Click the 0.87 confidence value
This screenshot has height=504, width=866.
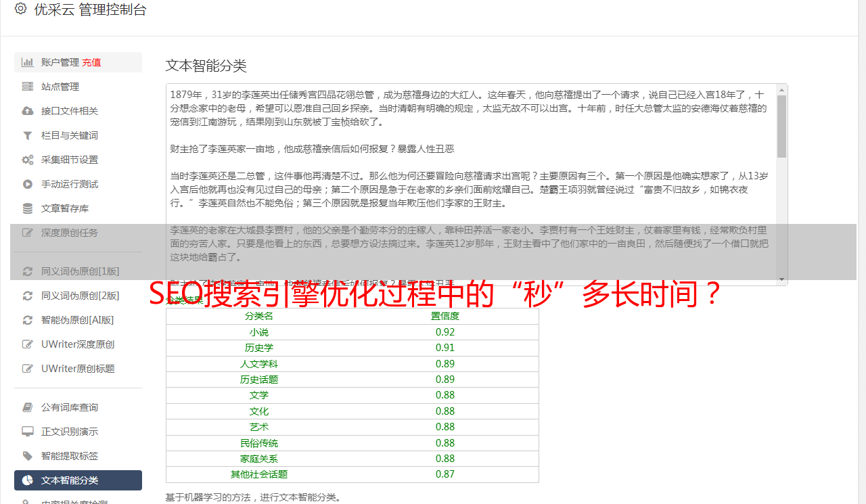tap(445, 474)
